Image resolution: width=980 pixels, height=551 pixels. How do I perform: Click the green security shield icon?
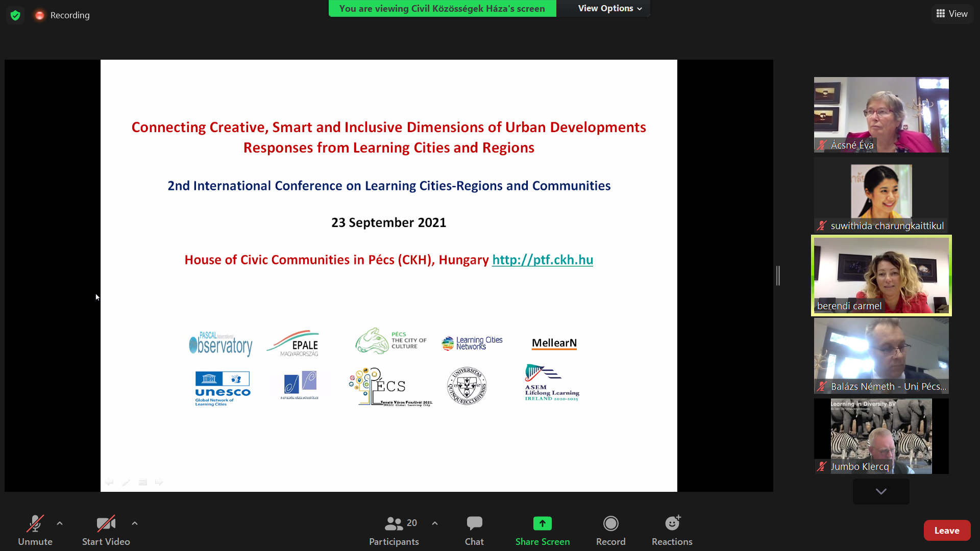pyautogui.click(x=15, y=15)
